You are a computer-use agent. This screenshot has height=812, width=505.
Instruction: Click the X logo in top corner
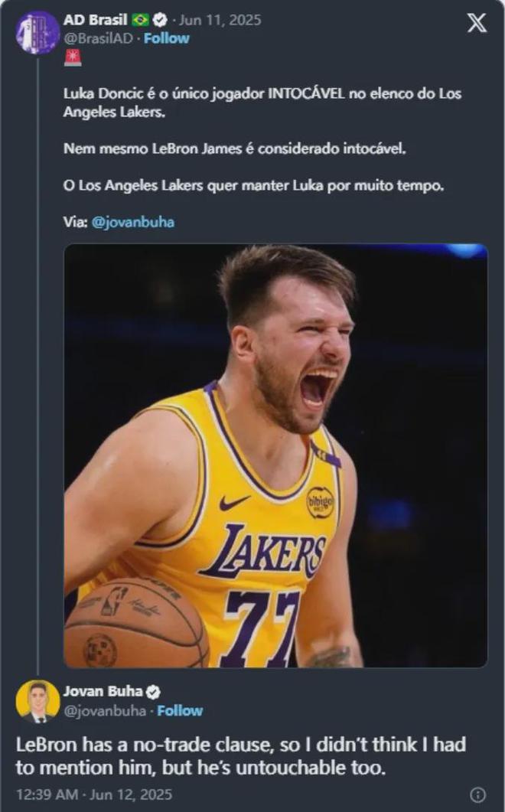477,24
